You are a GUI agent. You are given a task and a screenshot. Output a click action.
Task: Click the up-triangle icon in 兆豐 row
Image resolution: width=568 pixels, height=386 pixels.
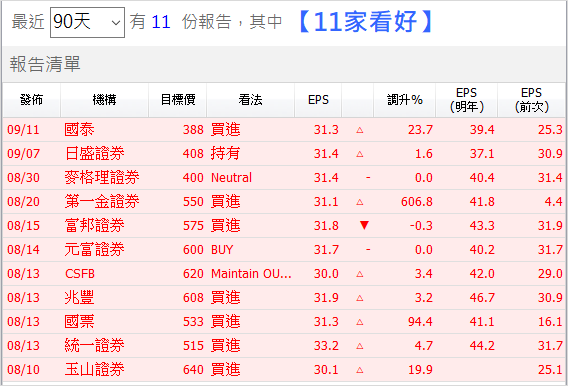click(360, 298)
